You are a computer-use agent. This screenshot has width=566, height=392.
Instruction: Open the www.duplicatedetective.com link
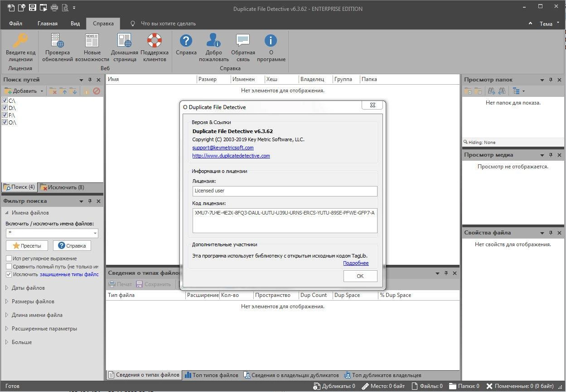[231, 156]
